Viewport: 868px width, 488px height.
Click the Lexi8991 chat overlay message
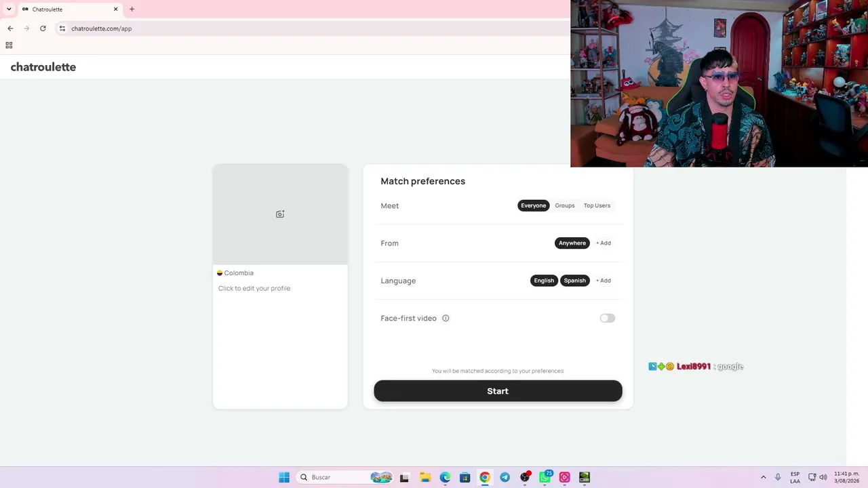tap(696, 367)
